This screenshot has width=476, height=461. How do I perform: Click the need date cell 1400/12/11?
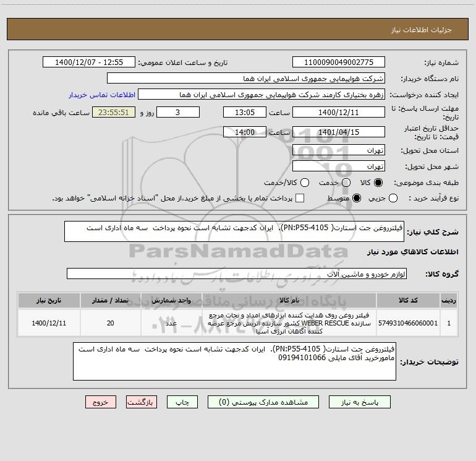pyautogui.click(x=49, y=323)
